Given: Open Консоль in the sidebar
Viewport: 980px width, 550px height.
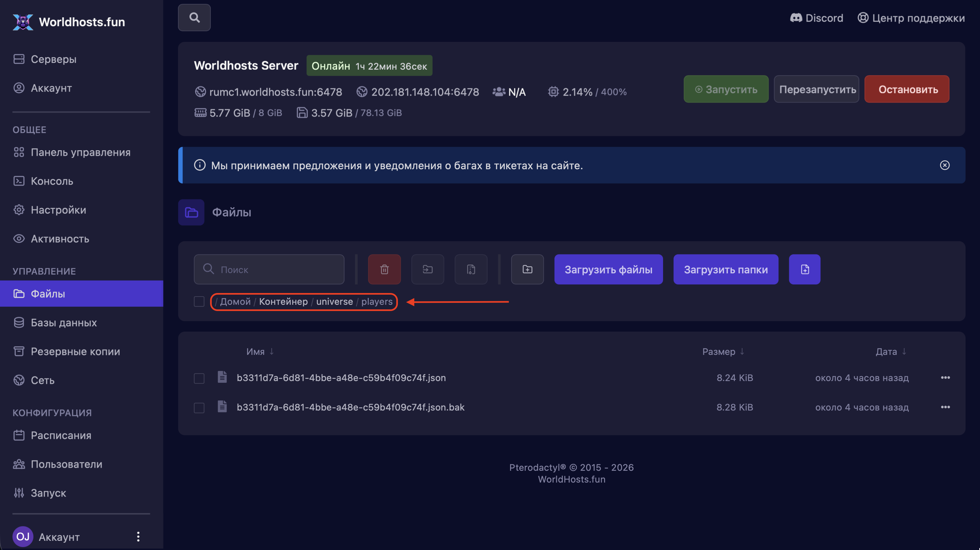Looking at the screenshot, I should [x=52, y=181].
